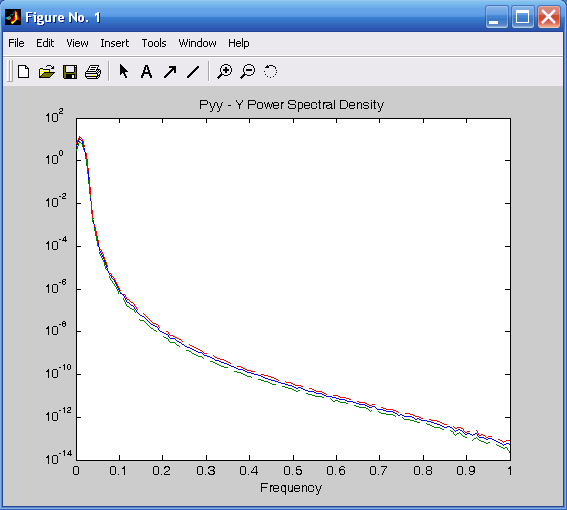The image size is (567, 510).
Task: Click the MATLAB logo in the title bar
Action: tap(13, 17)
